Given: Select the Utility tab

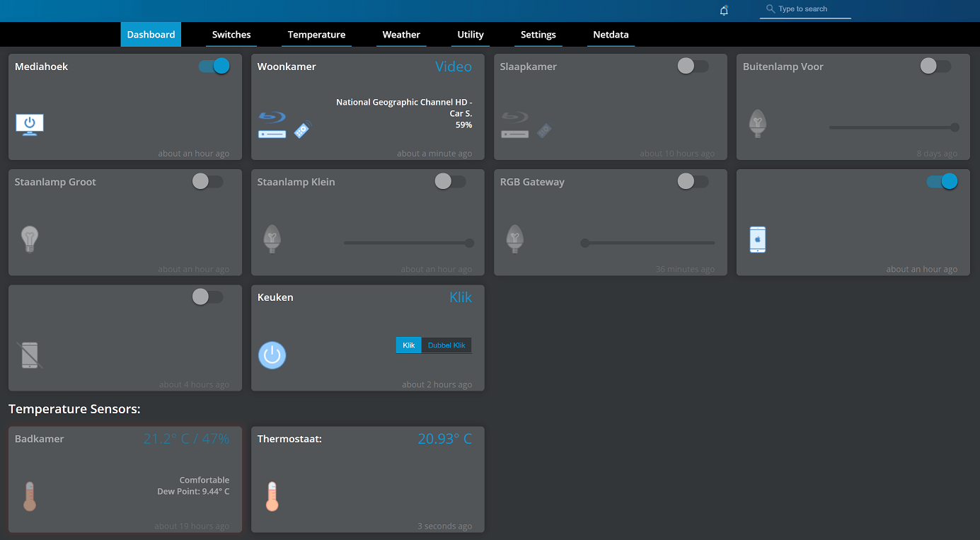Looking at the screenshot, I should (471, 35).
